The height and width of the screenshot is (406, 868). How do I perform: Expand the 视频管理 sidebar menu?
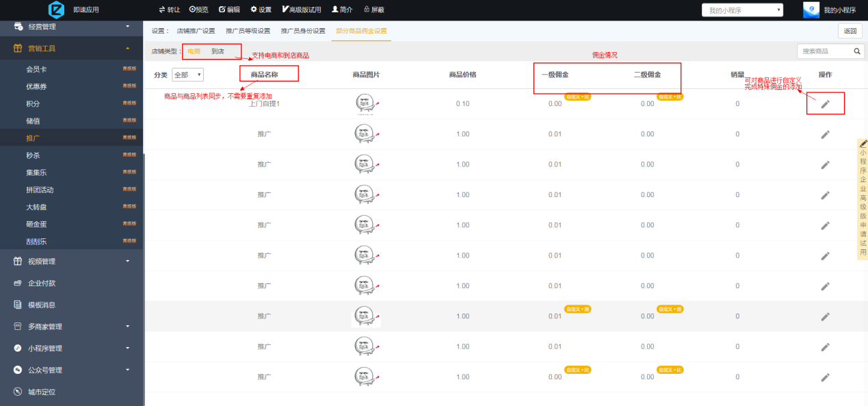coord(127,261)
